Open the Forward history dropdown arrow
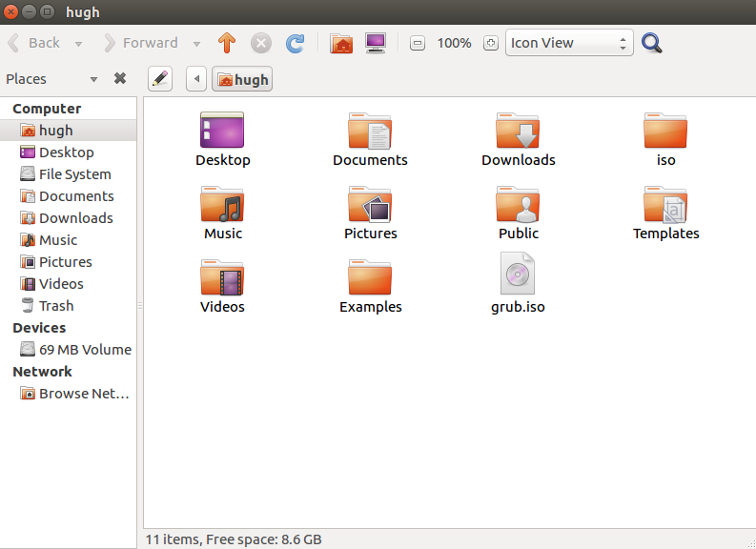This screenshot has height=549, width=756. [x=196, y=43]
